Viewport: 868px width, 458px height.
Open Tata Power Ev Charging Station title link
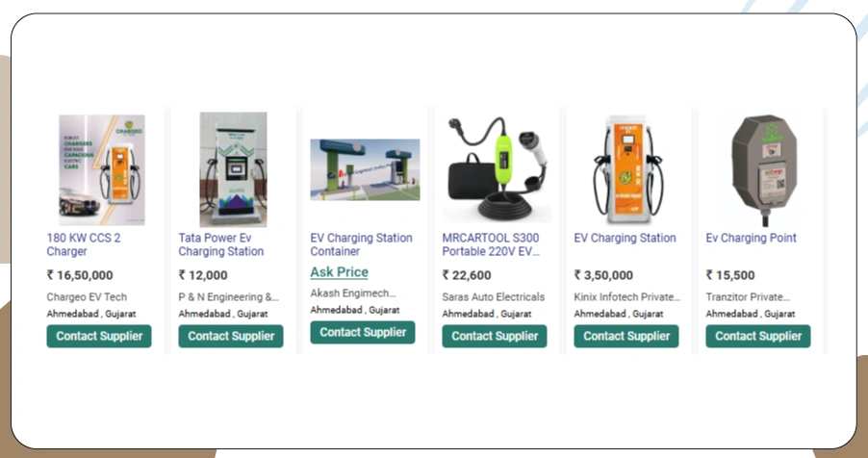221,244
